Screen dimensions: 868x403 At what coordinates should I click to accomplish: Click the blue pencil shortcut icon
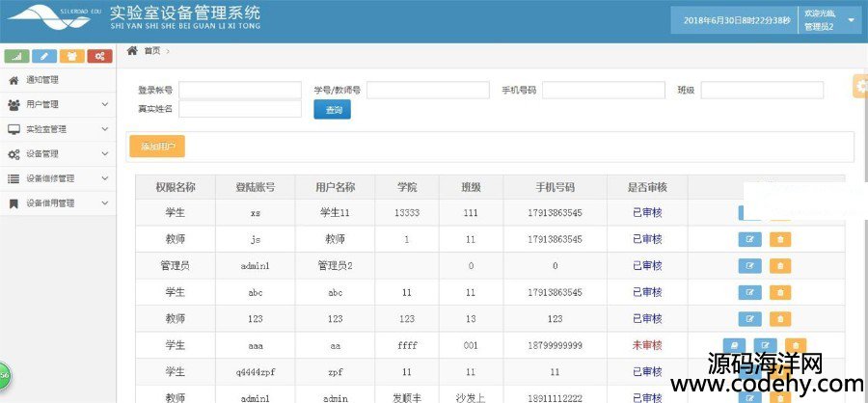point(43,56)
